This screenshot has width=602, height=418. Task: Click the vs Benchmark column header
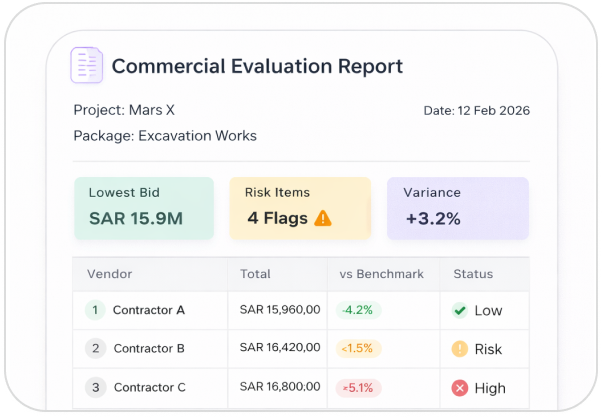[383, 273]
